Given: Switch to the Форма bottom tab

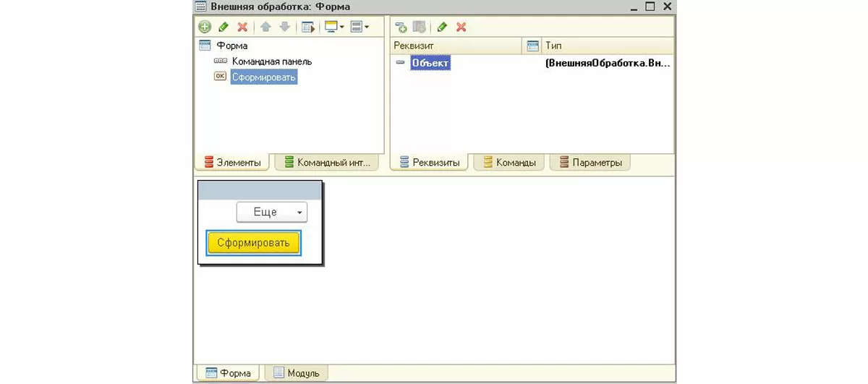Looking at the screenshot, I should click(x=228, y=373).
